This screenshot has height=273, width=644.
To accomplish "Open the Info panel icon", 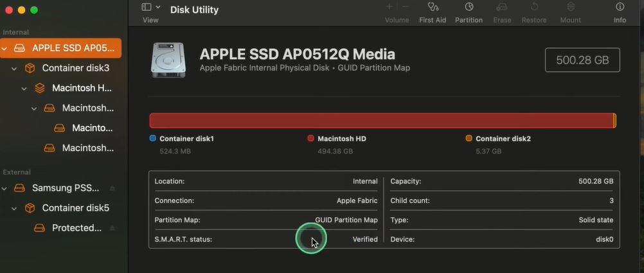I will (x=620, y=6).
